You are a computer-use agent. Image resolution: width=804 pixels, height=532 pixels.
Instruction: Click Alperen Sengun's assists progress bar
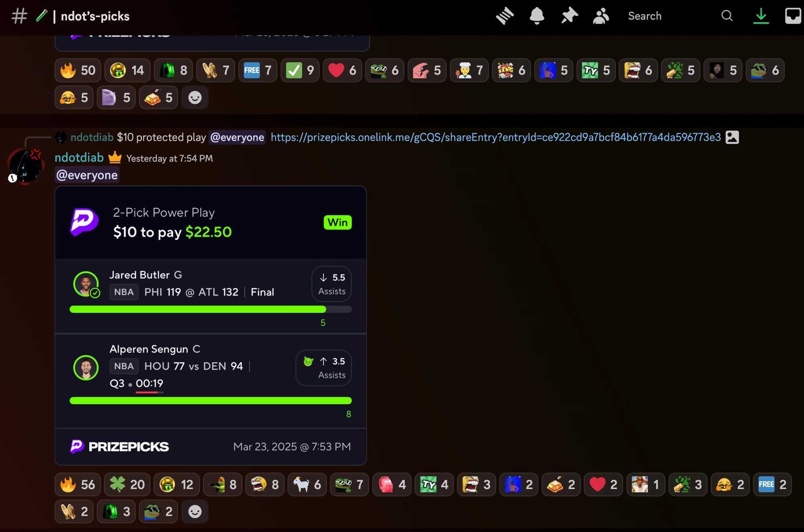(x=211, y=401)
